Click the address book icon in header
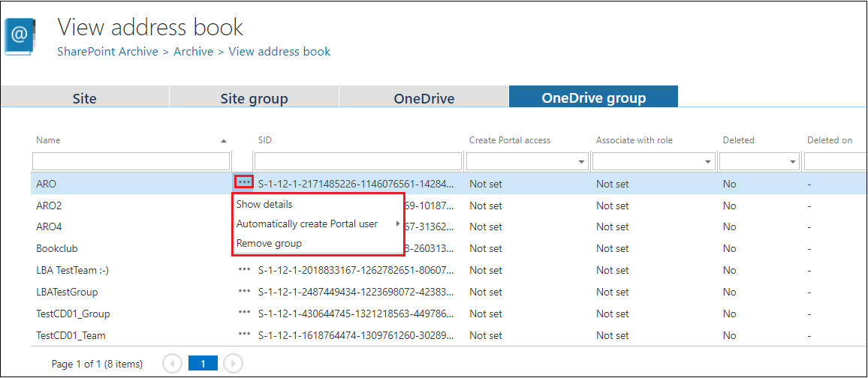This screenshot has width=868, height=378. point(20,34)
